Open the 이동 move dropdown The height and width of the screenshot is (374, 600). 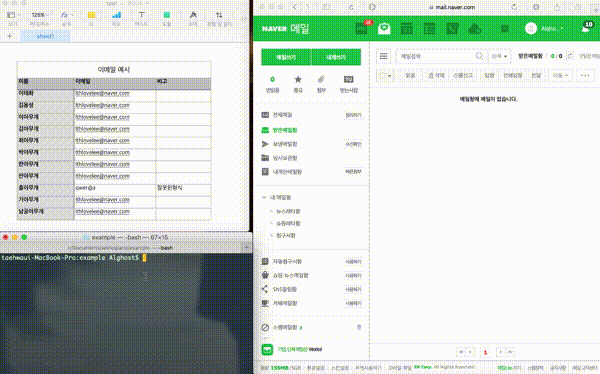[x=560, y=75]
